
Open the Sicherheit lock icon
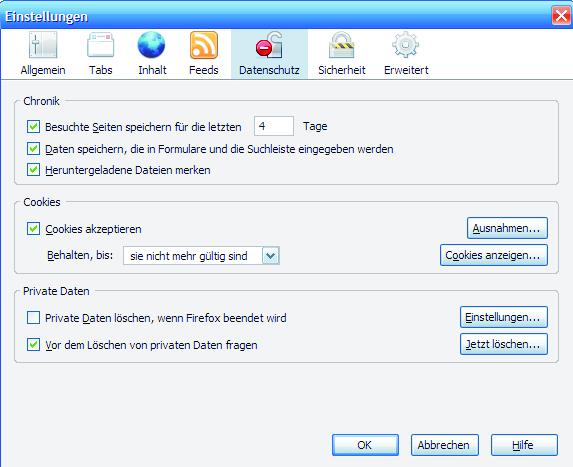tap(341, 45)
